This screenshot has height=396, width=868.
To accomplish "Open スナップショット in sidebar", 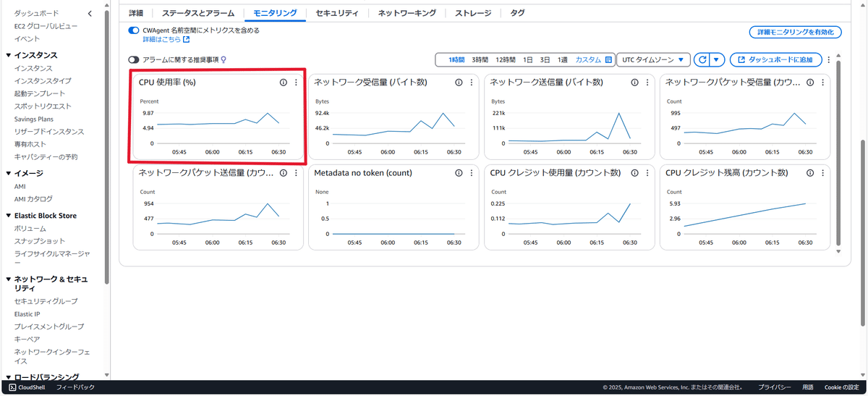I will click(x=38, y=241).
